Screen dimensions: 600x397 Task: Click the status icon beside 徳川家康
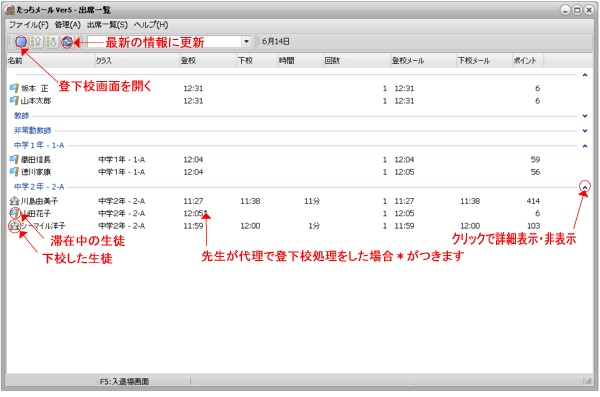[x=14, y=172]
